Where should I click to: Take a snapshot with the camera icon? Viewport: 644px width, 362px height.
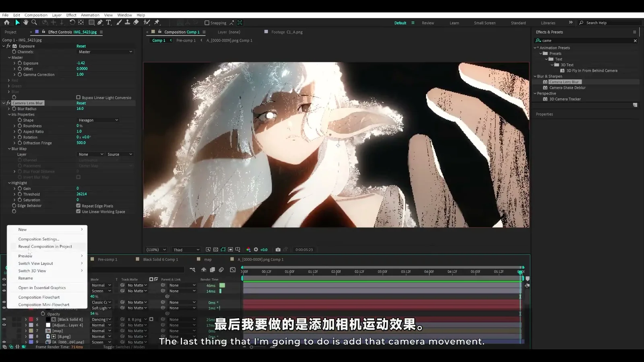pos(278,250)
